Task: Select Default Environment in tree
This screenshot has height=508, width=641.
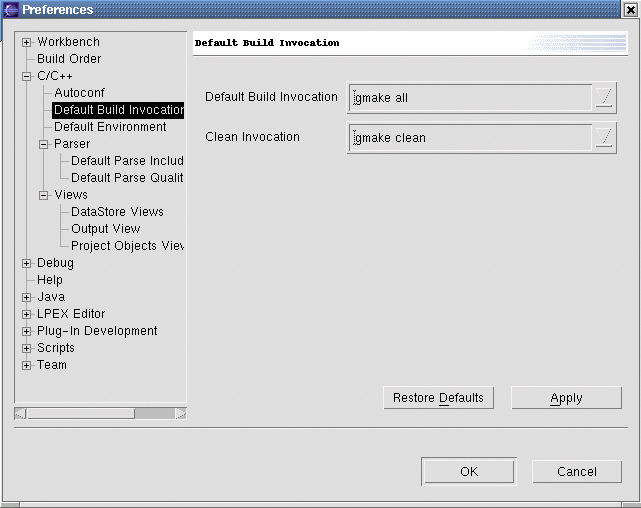Action: [x=110, y=127]
